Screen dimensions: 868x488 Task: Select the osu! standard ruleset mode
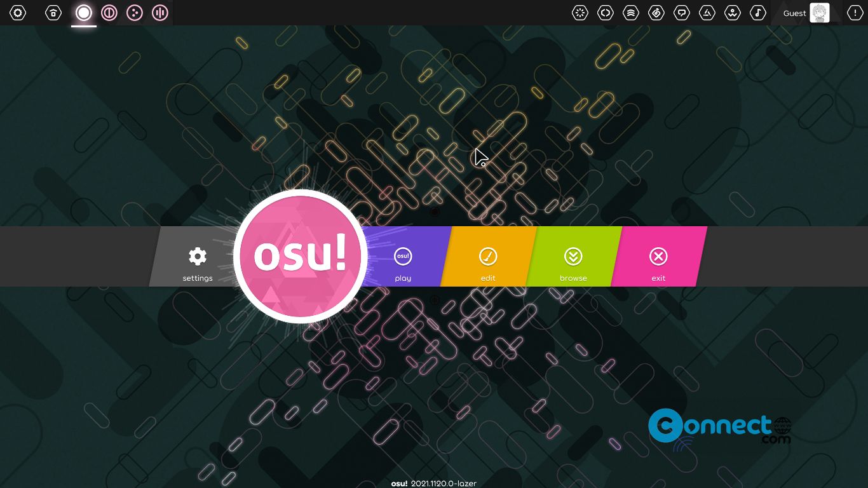click(x=84, y=13)
